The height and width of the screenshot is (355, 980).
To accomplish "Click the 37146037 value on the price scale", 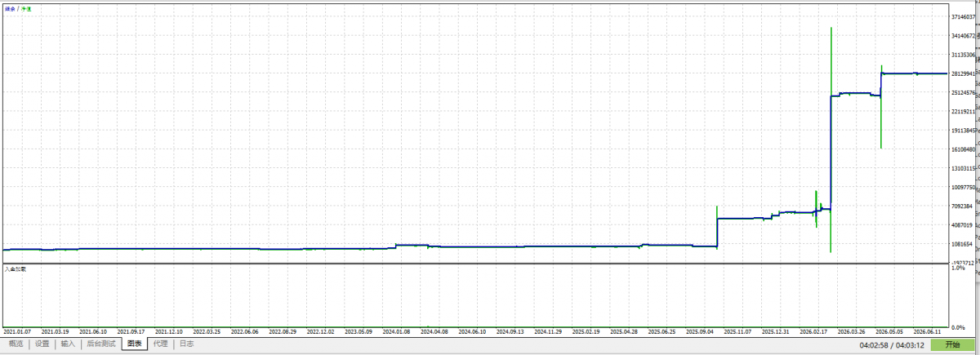I will point(963,17).
